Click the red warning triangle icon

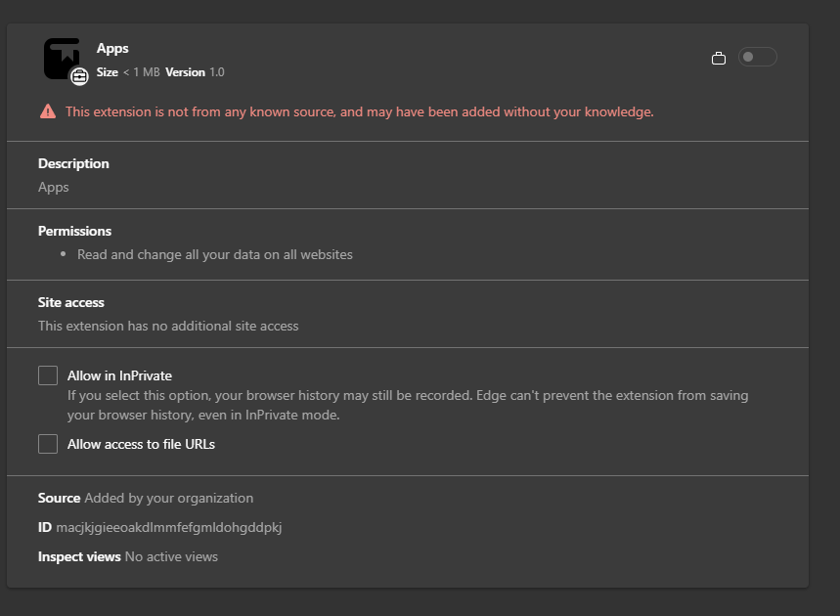tap(48, 111)
